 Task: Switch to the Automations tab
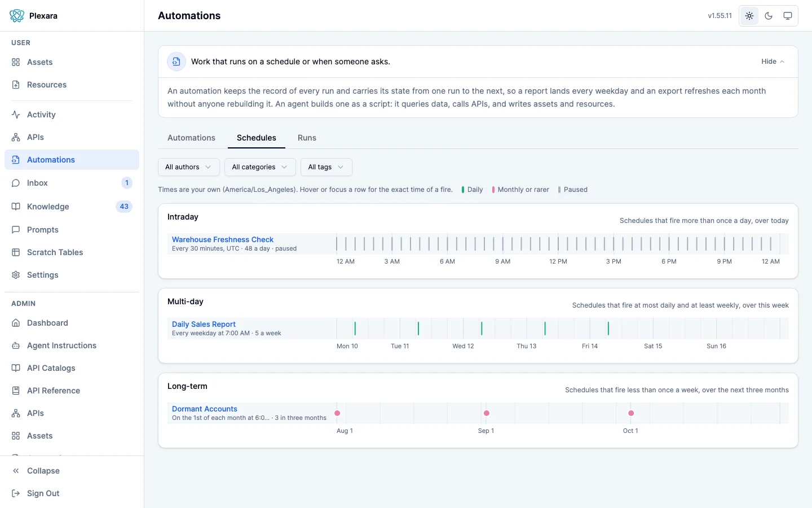[191, 138]
